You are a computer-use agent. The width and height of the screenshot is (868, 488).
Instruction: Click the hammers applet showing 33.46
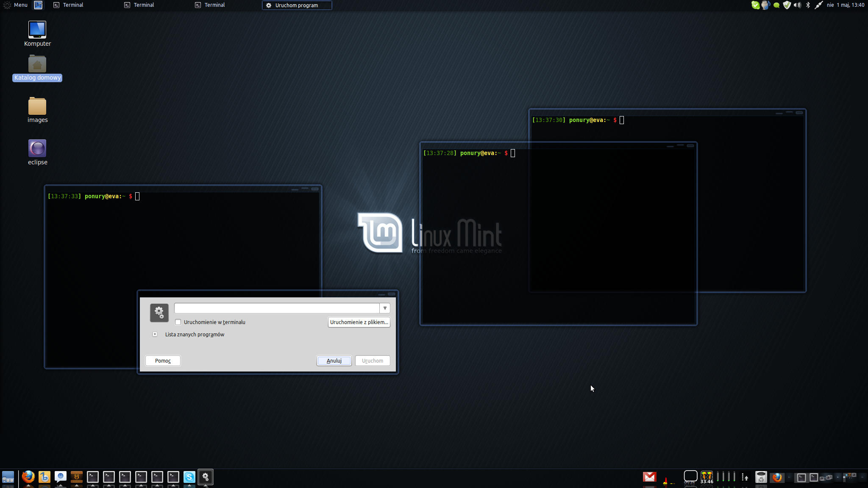[707, 477]
